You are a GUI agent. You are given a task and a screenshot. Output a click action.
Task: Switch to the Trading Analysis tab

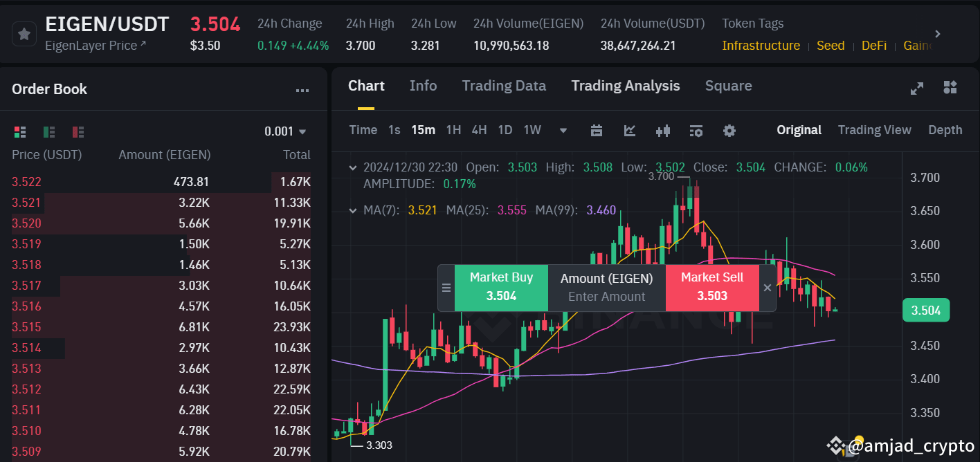pyautogui.click(x=625, y=86)
